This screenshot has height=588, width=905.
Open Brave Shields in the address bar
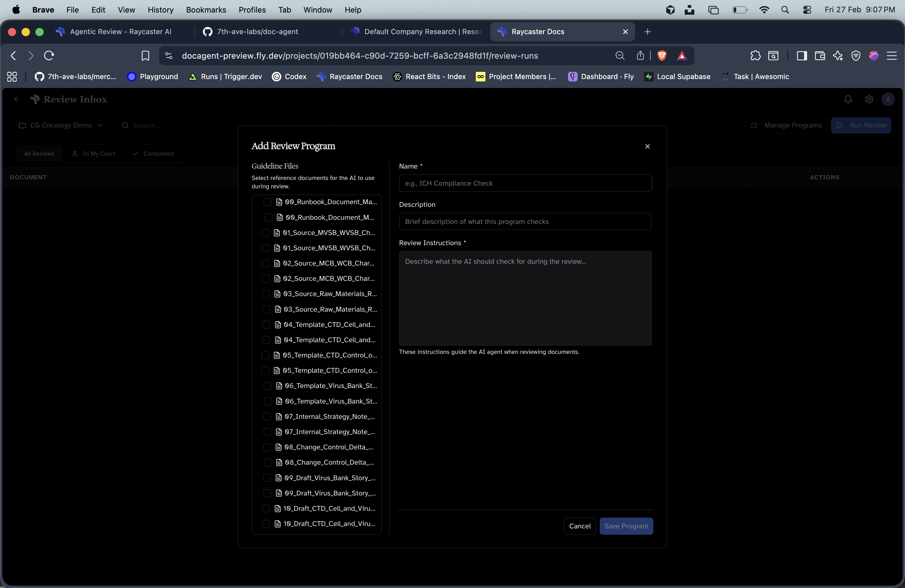coord(662,55)
